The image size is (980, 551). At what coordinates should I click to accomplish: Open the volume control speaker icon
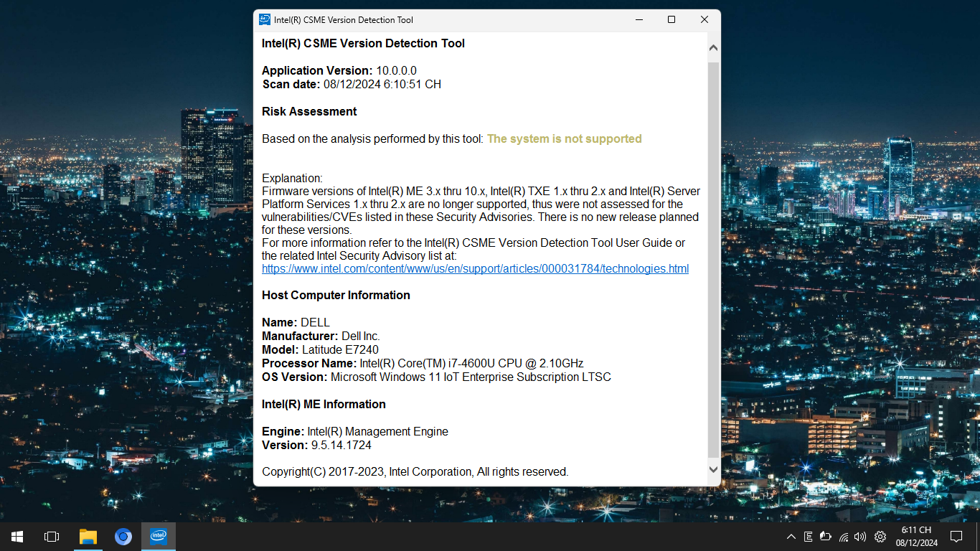(x=860, y=537)
